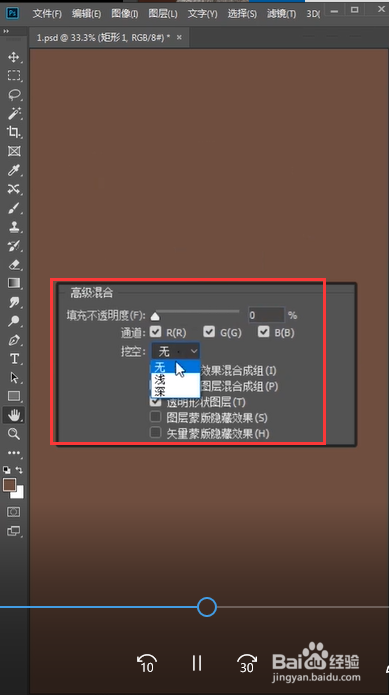Swap foreground and background colors
389x695 pixels.
click(x=19, y=470)
